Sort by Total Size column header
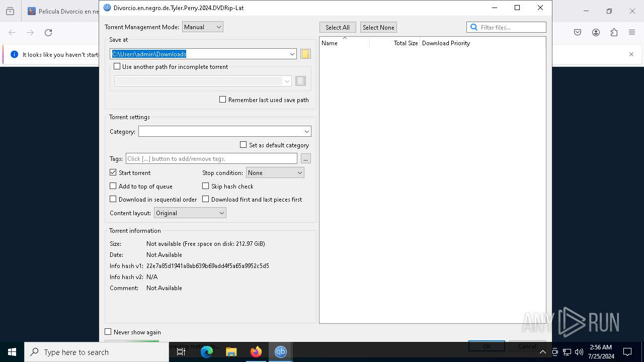 point(395,43)
